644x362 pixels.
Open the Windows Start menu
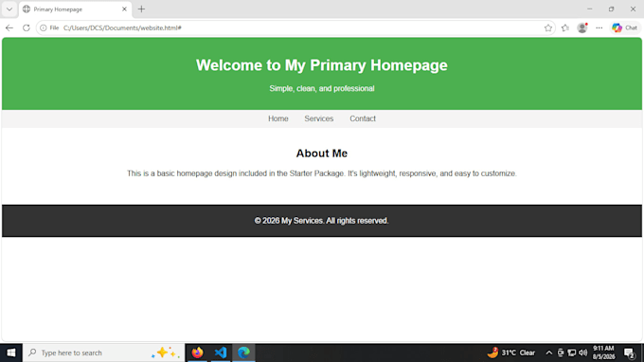pos(11,353)
